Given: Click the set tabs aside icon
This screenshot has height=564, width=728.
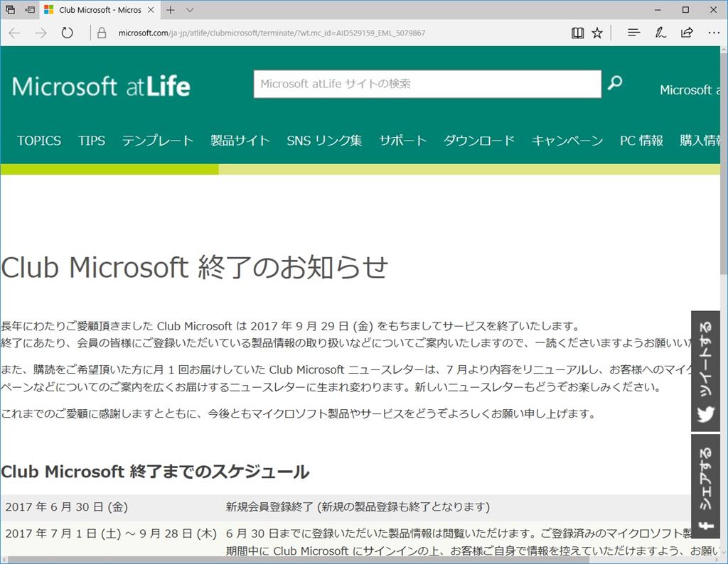Looking at the screenshot, I should tap(30, 10).
